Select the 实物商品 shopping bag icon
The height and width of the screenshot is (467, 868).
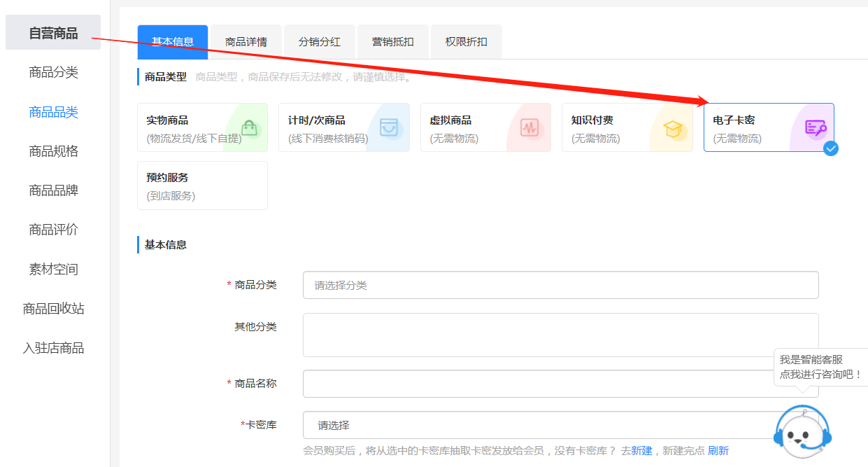pyautogui.click(x=248, y=127)
